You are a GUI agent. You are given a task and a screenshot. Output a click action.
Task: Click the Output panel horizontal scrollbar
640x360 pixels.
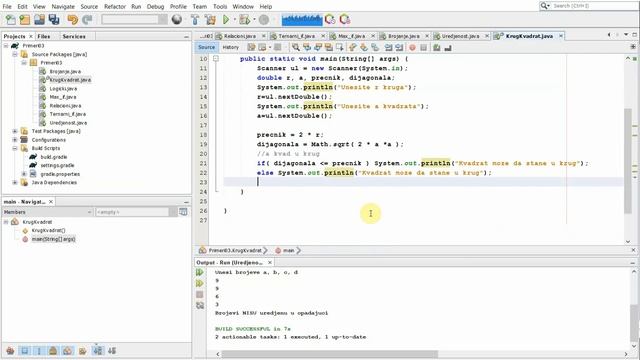330,354
